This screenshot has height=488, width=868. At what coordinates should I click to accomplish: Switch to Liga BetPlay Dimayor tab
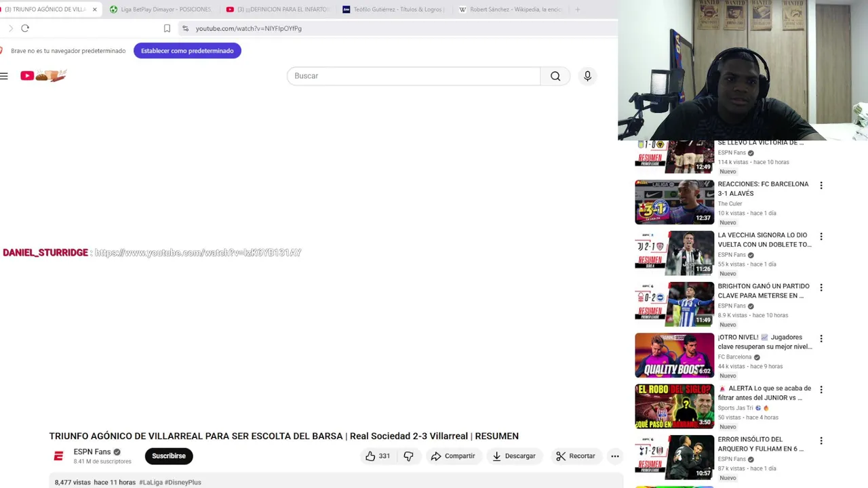[x=161, y=9]
